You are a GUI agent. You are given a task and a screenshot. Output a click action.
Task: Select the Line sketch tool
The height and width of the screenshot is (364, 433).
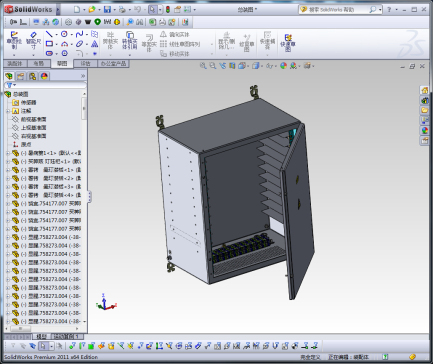tap(49, 34)
